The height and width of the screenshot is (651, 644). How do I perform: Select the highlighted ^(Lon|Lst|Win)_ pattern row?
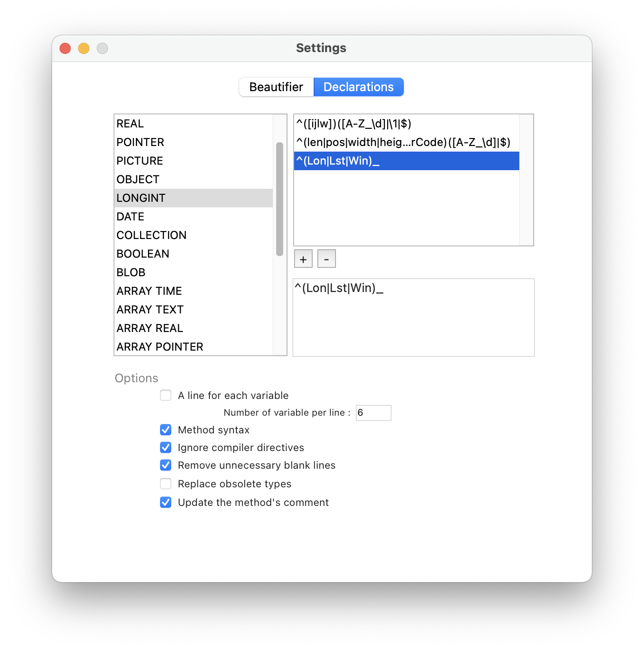pos(407,161)
